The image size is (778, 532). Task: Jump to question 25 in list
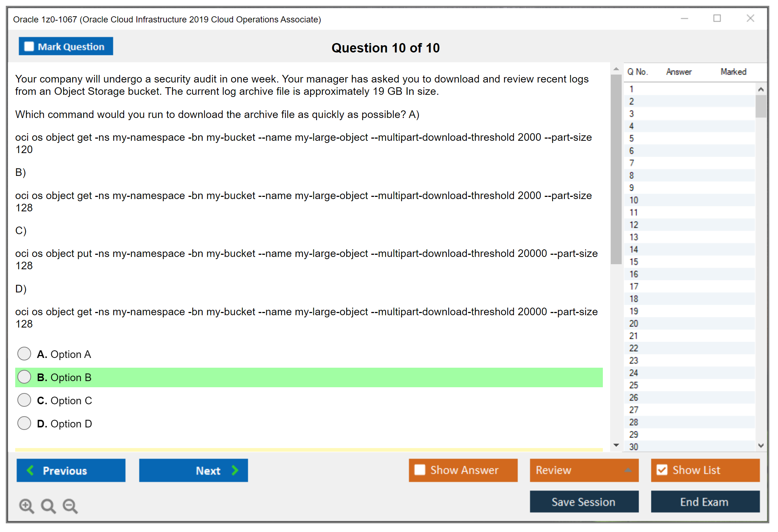coord(634,385)
